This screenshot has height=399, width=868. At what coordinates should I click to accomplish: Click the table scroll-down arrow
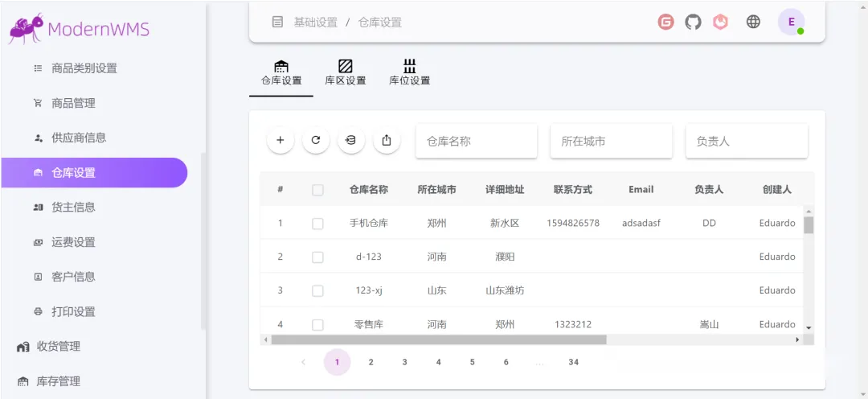click(x=809, y=328)
